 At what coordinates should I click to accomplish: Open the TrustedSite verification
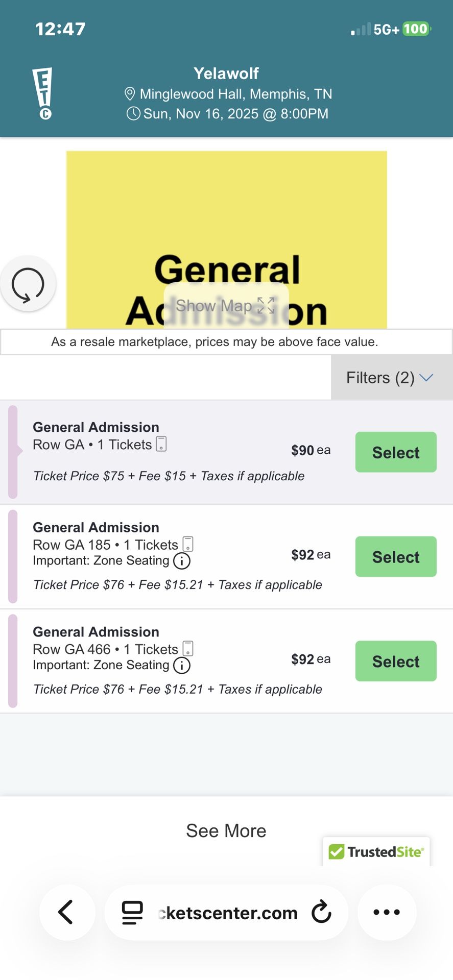pyautogui.click(x=376, y=851)
